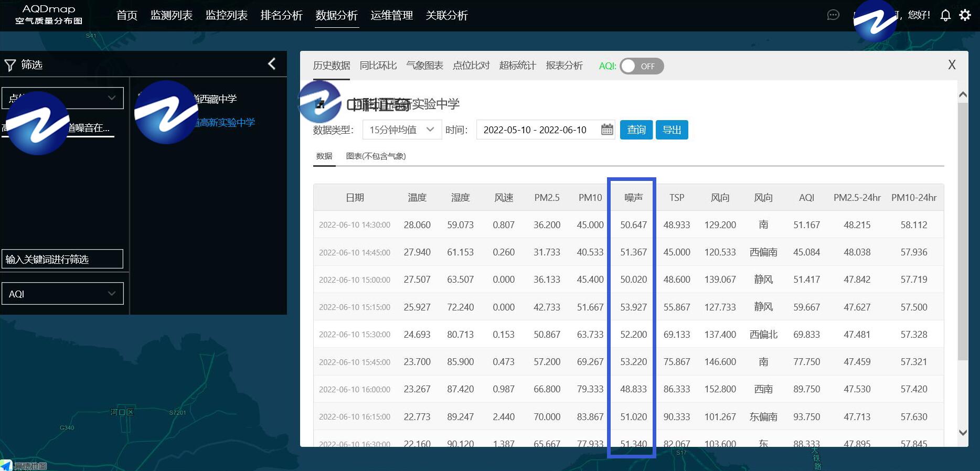Click the notification bell icon
Screen dimensions: 980x471
coord(945,15)
